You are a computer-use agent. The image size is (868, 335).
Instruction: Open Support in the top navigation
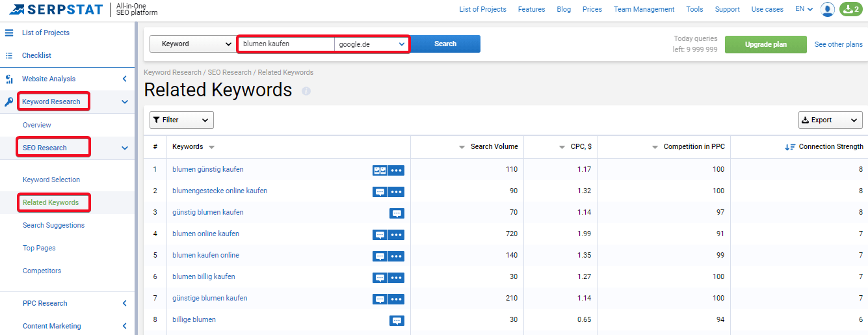(x=727, y=9)
